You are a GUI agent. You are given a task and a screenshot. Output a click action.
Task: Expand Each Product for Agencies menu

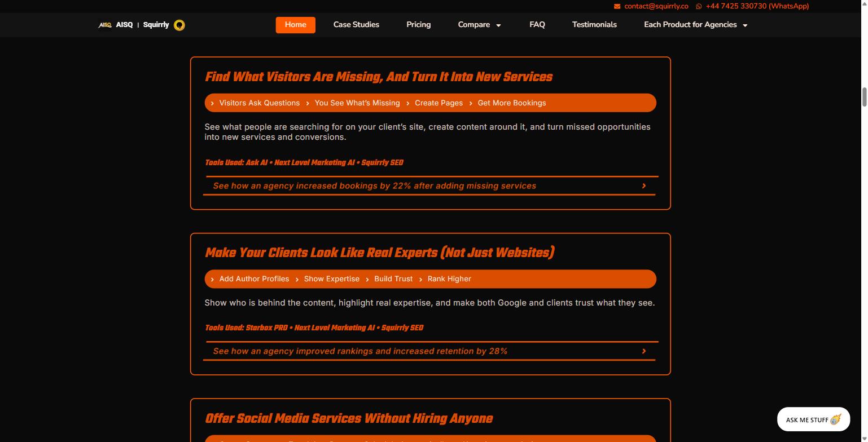[695, 25]
